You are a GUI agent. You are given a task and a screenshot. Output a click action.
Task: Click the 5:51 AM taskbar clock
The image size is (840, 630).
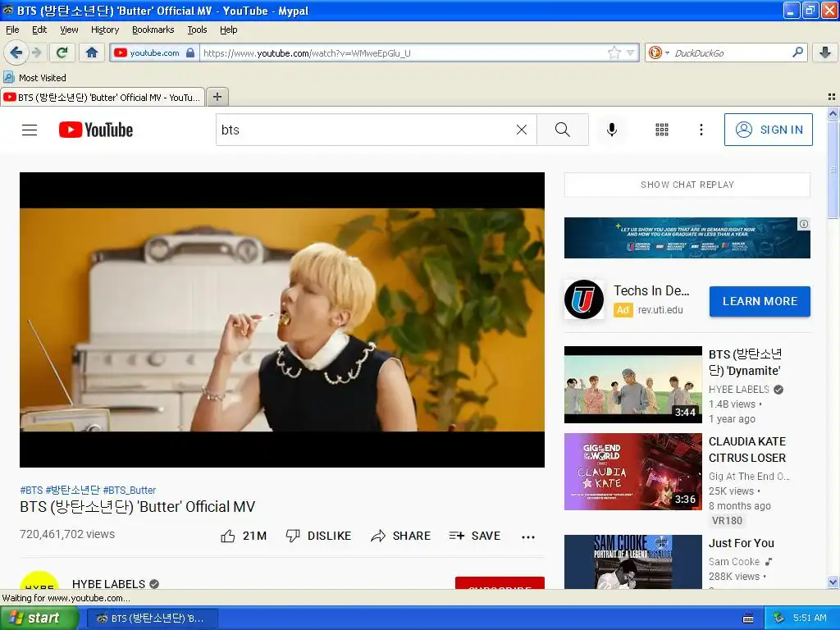[810, 618]
